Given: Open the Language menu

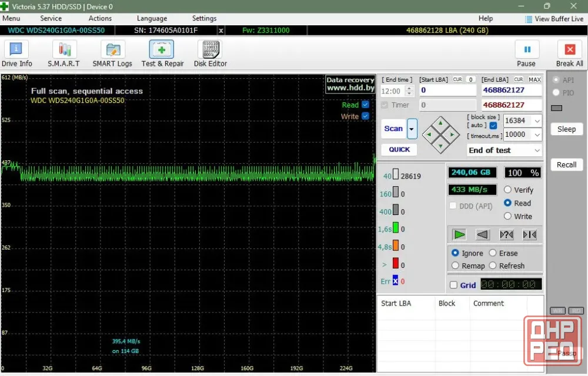Looking at the screenshot, I should 152,18.
